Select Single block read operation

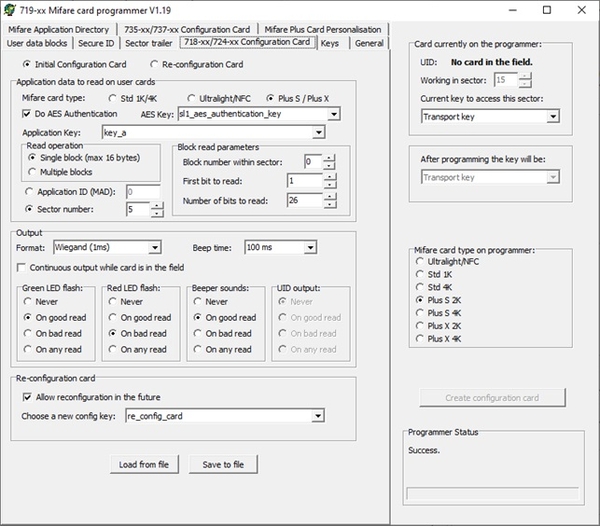pyautogui.click(x=85, y=158)
